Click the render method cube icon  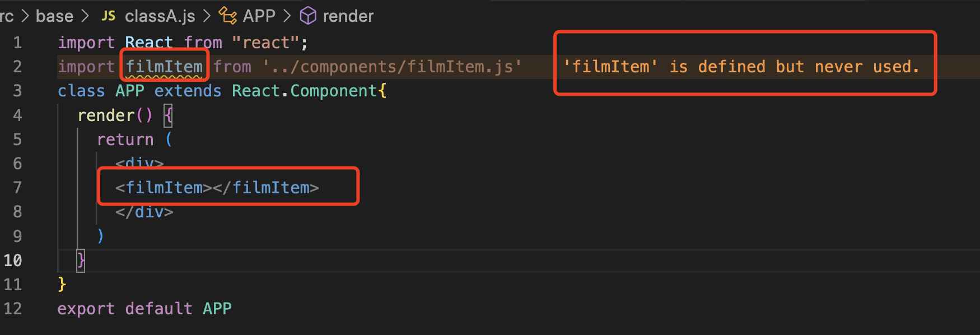[308, 16]
